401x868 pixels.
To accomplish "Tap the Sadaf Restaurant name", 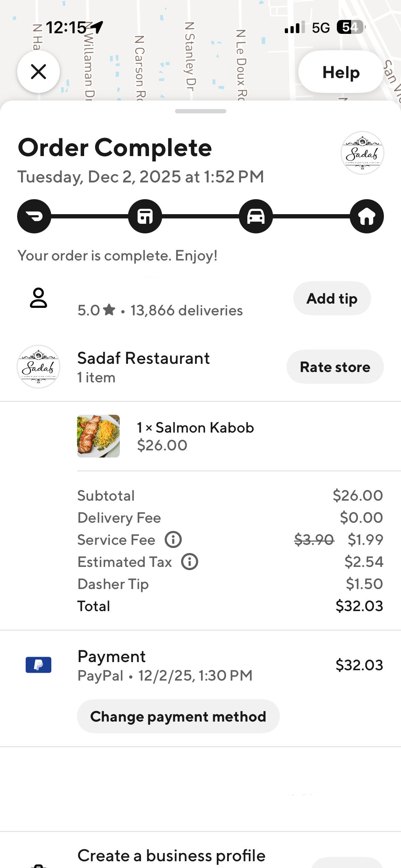I will (x=144, y=358).
